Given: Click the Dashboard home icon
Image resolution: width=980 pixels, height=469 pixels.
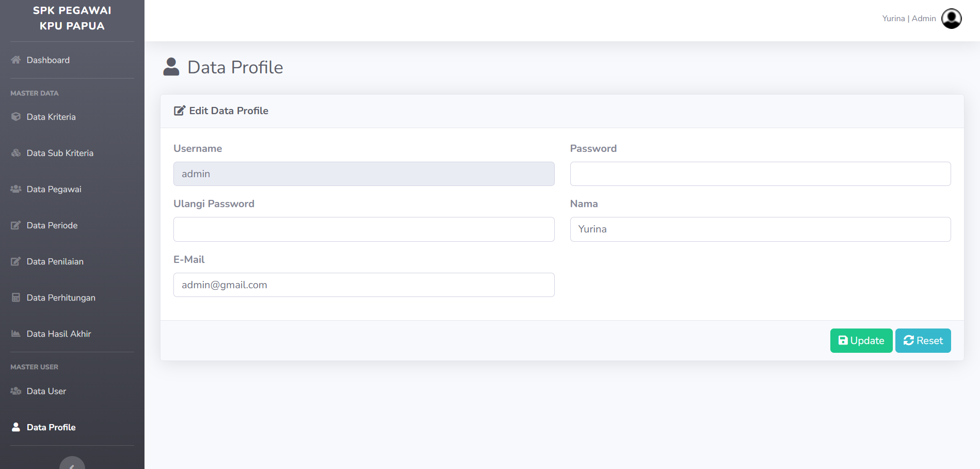Looking at the screenshot, I should pos(16,60).
